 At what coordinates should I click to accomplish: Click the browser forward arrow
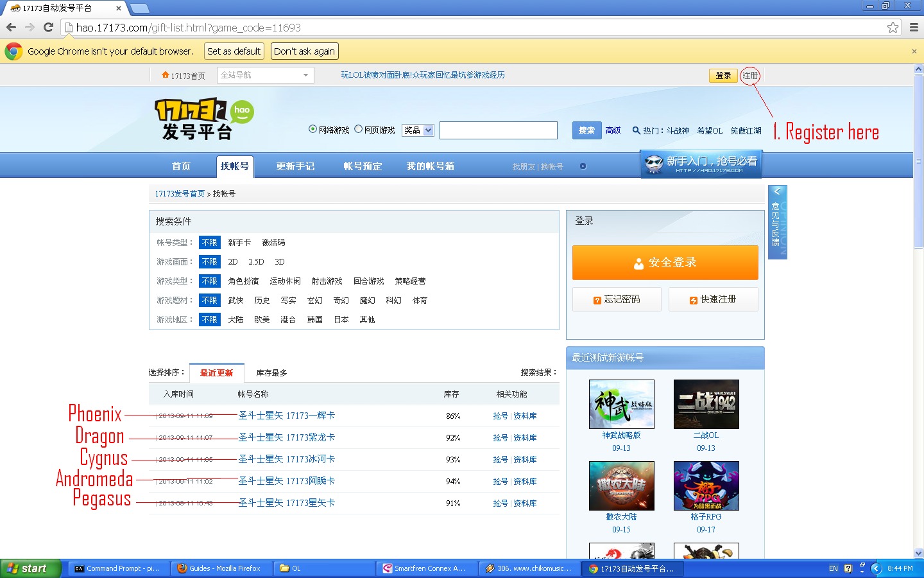tap(30, 28)
